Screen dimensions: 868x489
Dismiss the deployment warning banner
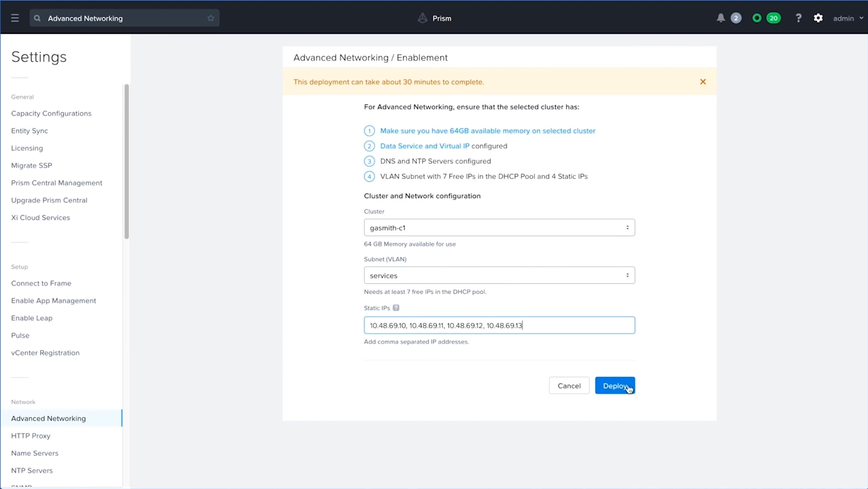(x=703, y=82)
